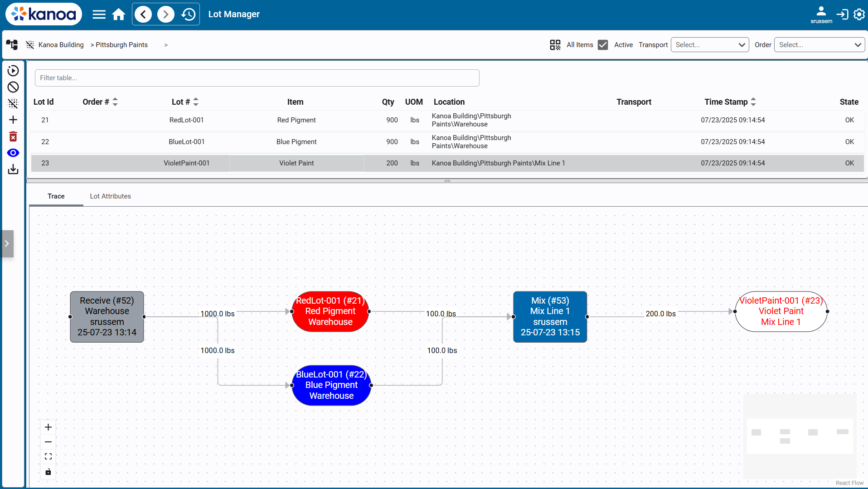Toggle the flow canvas lock
Image resolution: width=868 pixels, height=489 pixels.
click(x=48, y=472)
